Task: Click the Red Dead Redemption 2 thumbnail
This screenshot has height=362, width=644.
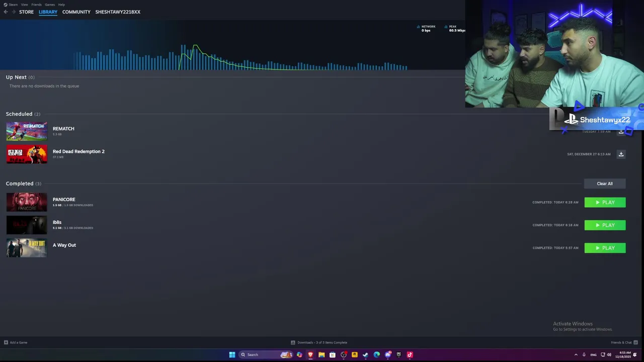Action: click(27, 154)
